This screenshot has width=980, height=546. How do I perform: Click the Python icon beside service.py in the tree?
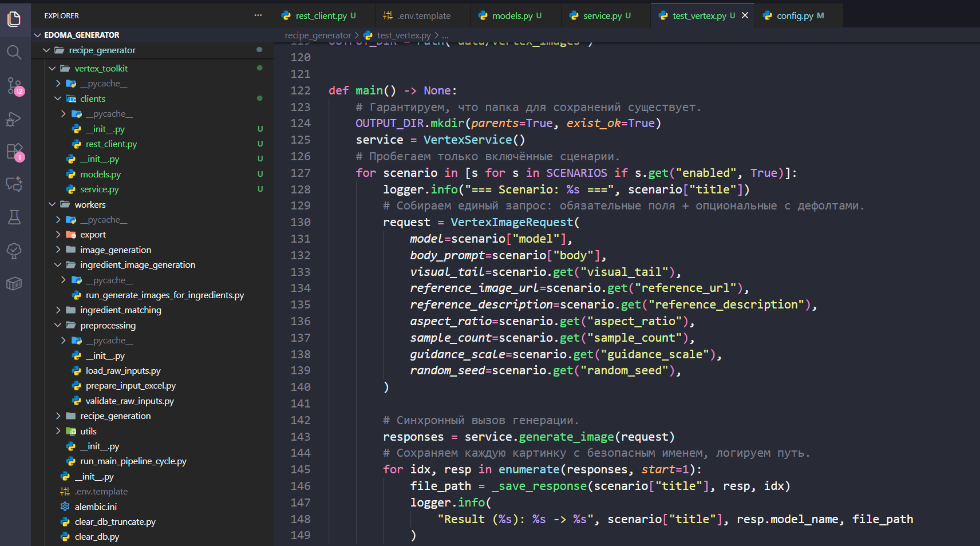coord(71,189)
